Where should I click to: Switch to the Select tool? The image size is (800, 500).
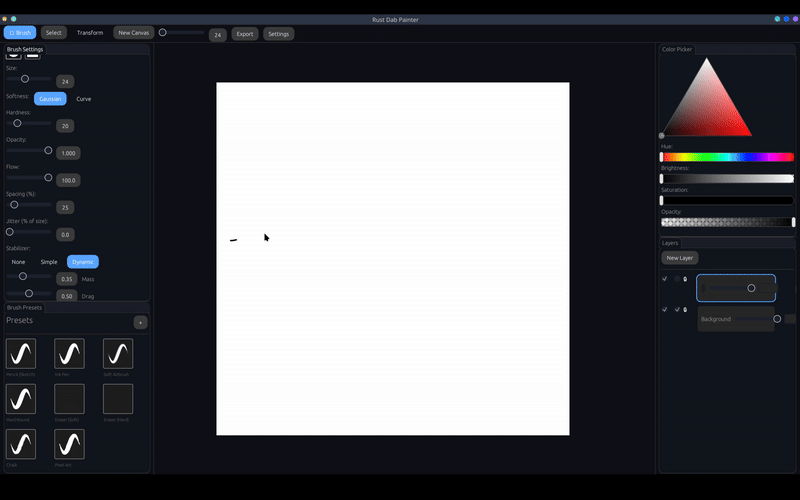pos(54,33)
